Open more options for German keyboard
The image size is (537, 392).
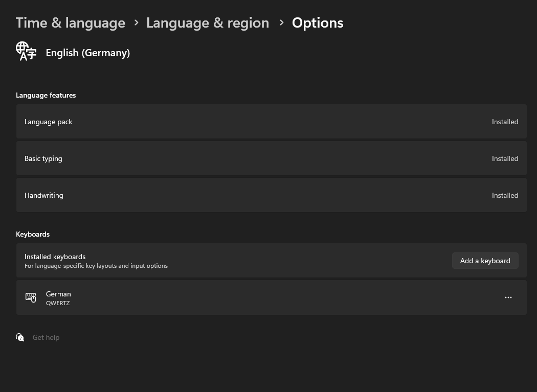(508, 297)
